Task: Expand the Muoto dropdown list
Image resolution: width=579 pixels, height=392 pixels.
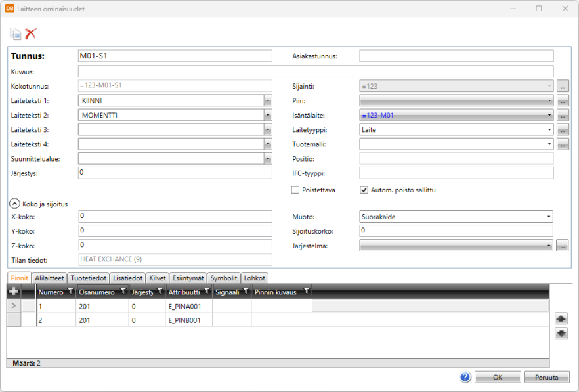Action: 548,217
